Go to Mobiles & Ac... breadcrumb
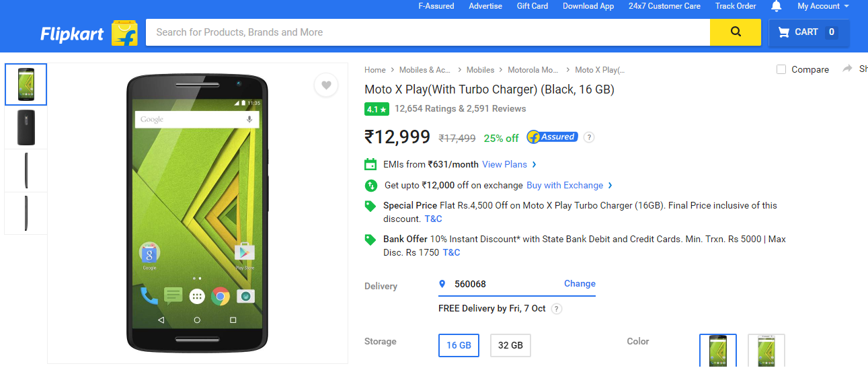This screenshot has width=868, height=368. [425, 70]
